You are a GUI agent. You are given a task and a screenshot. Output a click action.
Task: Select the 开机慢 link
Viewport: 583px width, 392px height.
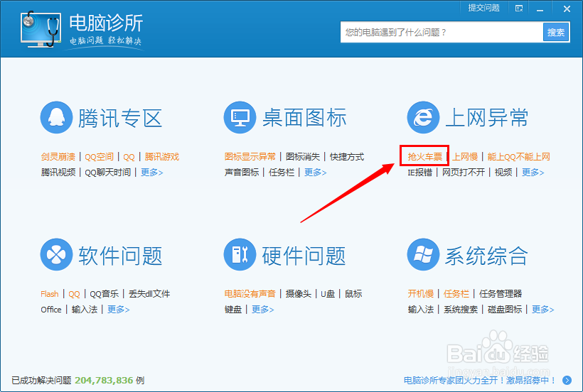420,293
